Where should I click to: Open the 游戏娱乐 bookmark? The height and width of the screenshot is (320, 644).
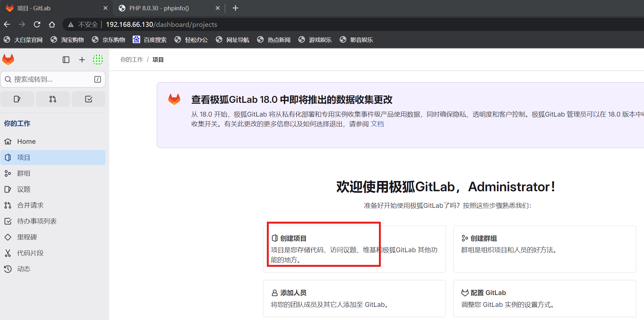(315, 40)
